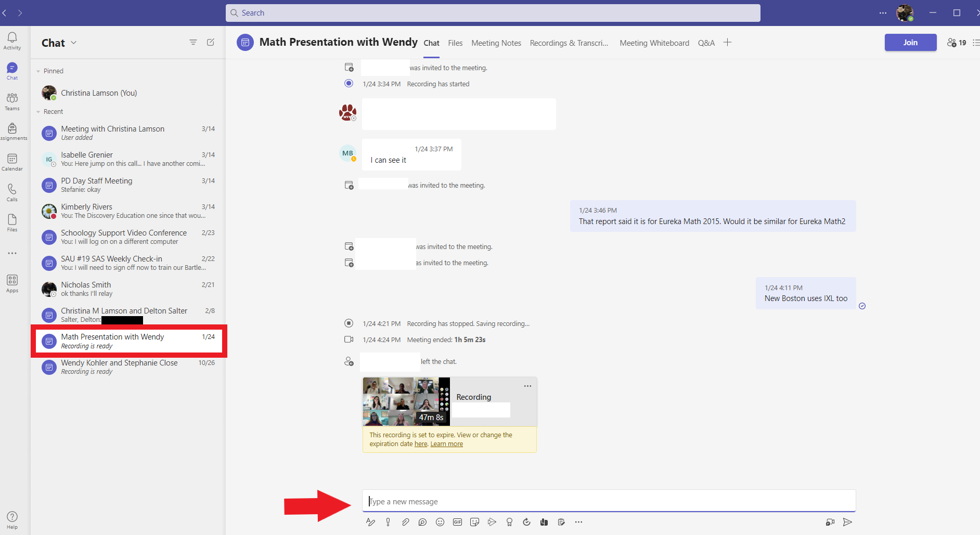Set delivery options with the exclamation icon
Viewport: 980px width, 535px height.
click(388, 522)
